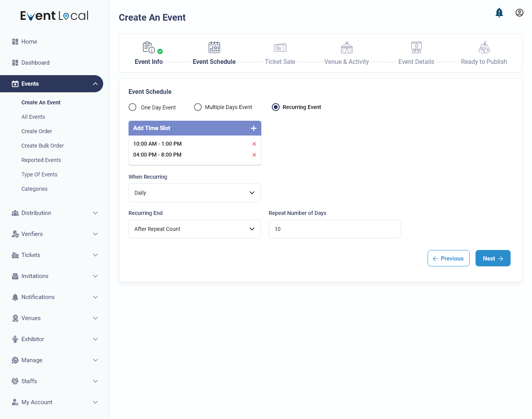This screenshot has height=419, width=532.
Task: Select Reported Events in the sidebar
Action: tap(41, 160)
